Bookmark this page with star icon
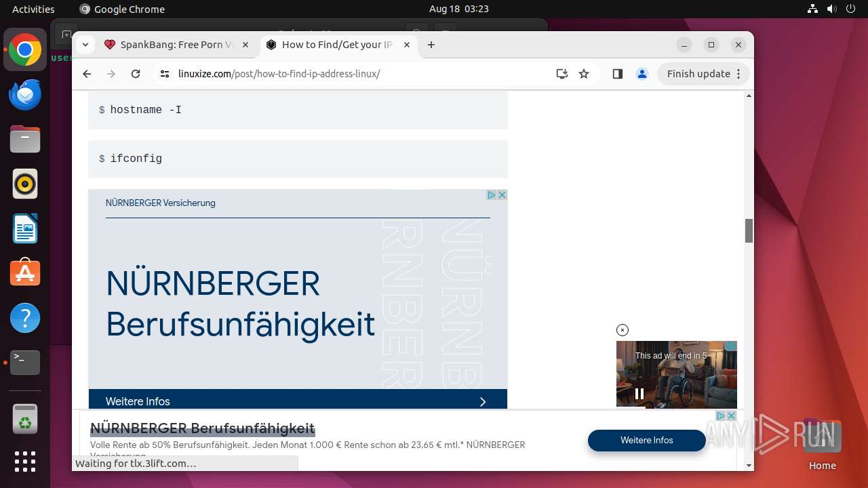This screenshot has height=488, width=868. coord(584,74)
